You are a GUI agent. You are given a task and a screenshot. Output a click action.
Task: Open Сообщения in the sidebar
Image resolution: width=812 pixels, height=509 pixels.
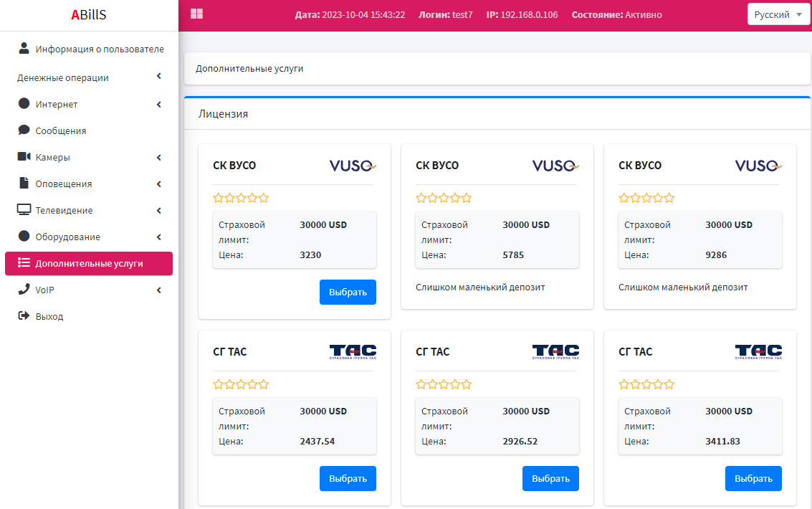click(89, 131)
